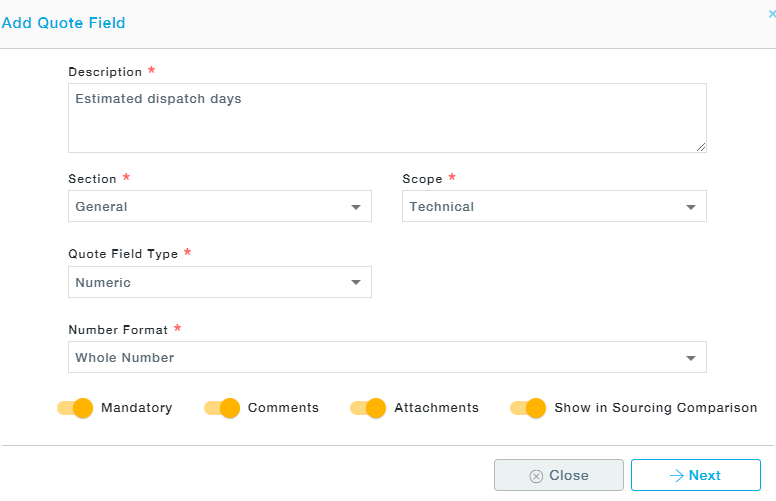Toggle Show in Sourcing Comparison switch

(528, 408)
